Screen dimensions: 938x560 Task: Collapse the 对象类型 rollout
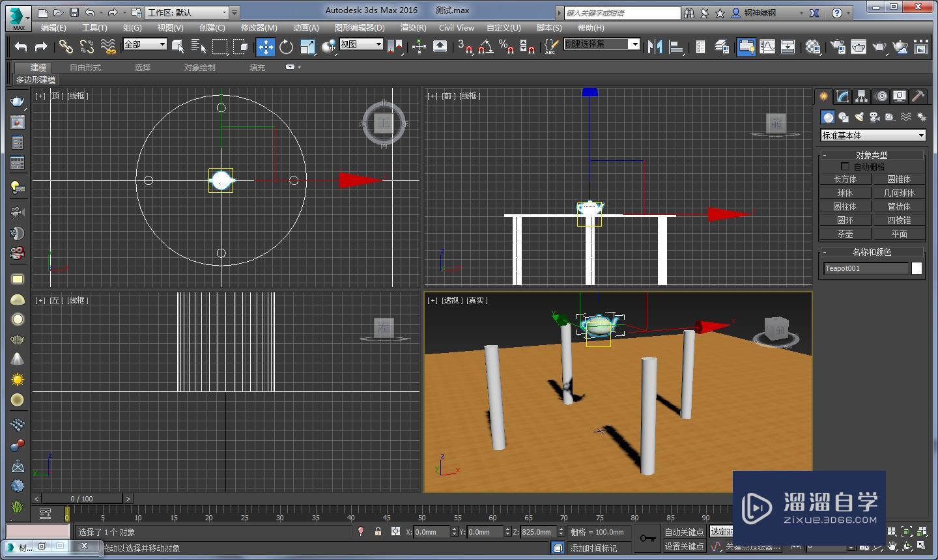tap(872, 155)
